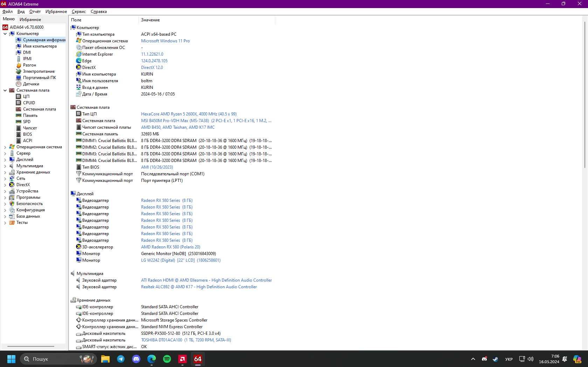Click the tree panel horizontal scrollbar
The width and height of the screenshot is (588, 367).
pos(31,346)
